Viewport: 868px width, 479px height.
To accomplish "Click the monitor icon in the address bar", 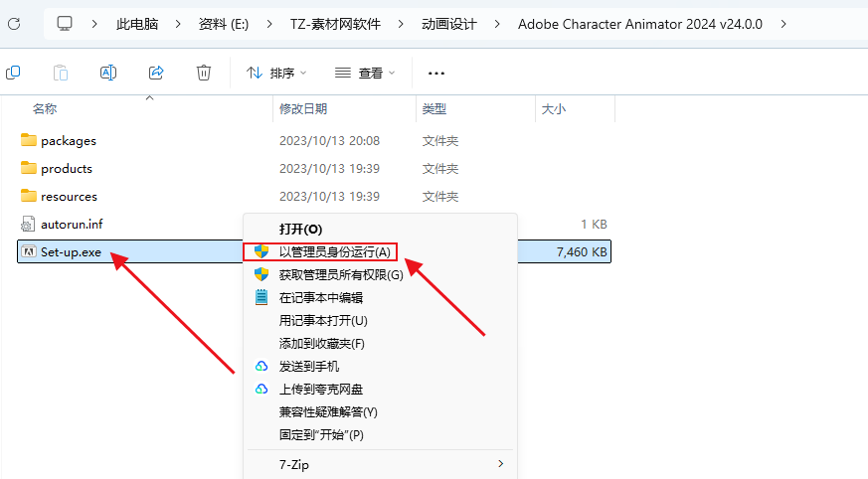I will click(x=65, y=24).
